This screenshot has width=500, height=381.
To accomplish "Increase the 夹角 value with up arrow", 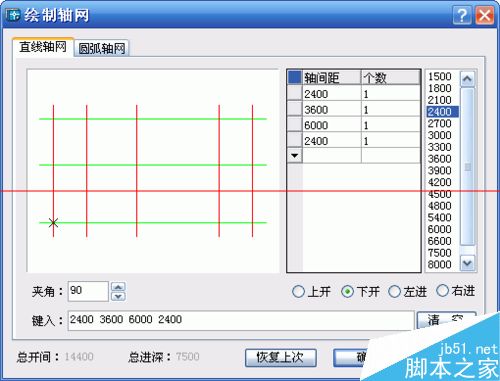I will click(x=118, y=287).
